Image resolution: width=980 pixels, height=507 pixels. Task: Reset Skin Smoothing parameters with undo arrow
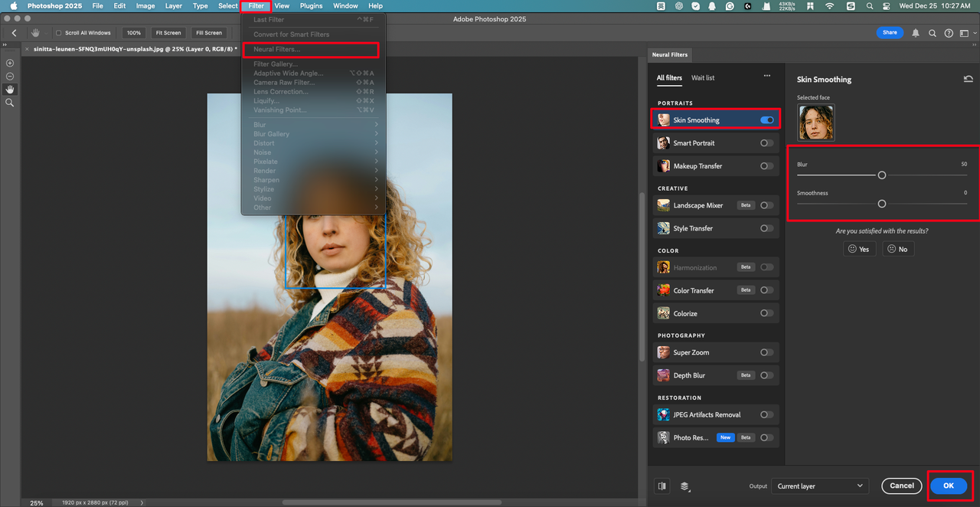point(968,79)
